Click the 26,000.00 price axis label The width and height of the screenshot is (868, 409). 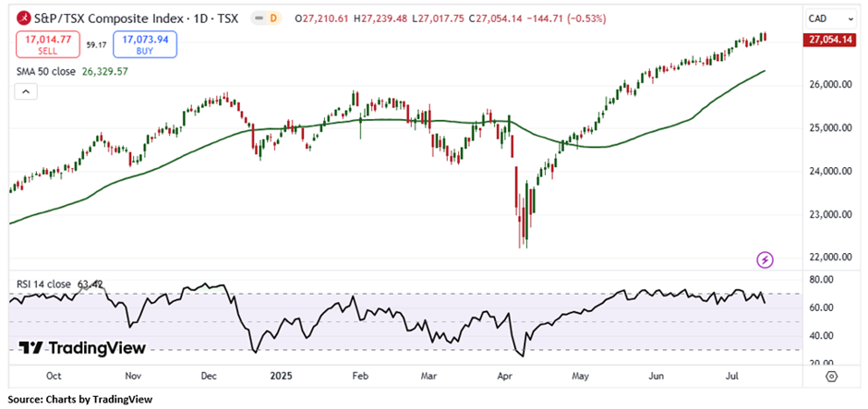pos(828,85)
